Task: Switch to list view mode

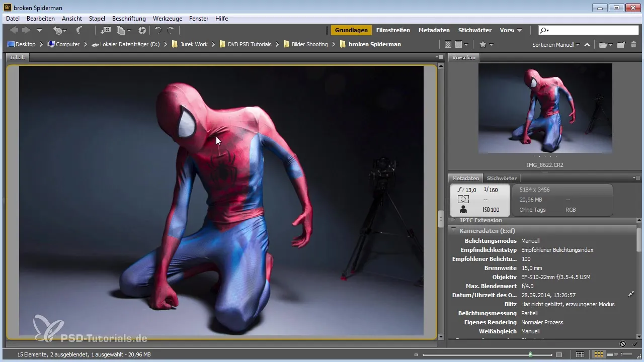Action: 626,355
